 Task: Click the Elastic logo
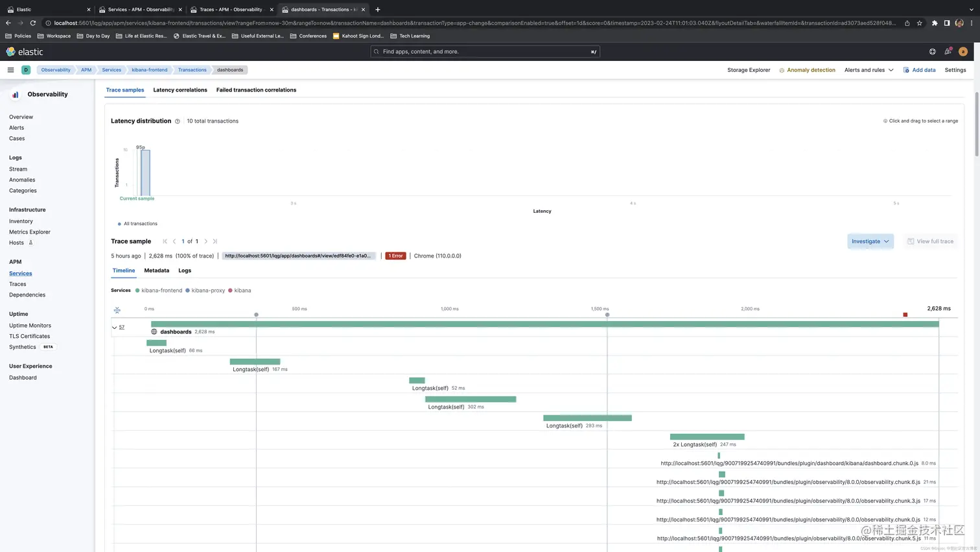pos(25,52)
